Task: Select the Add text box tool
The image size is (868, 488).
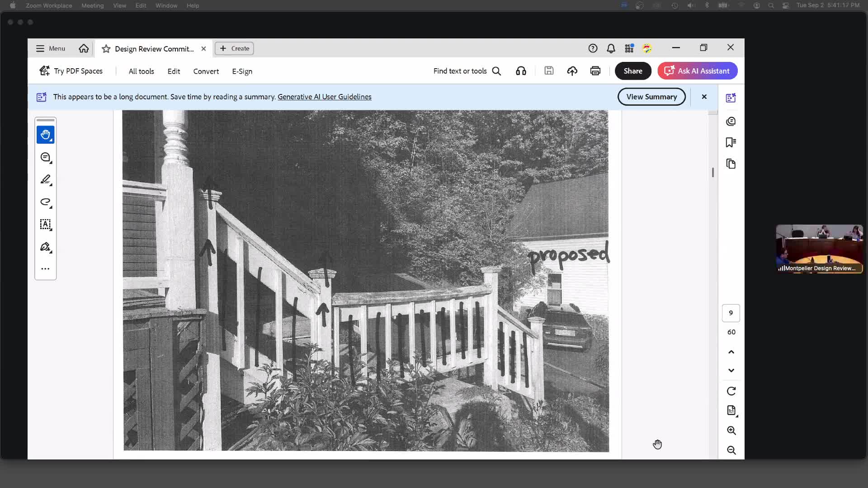Action: coord(45,225)
